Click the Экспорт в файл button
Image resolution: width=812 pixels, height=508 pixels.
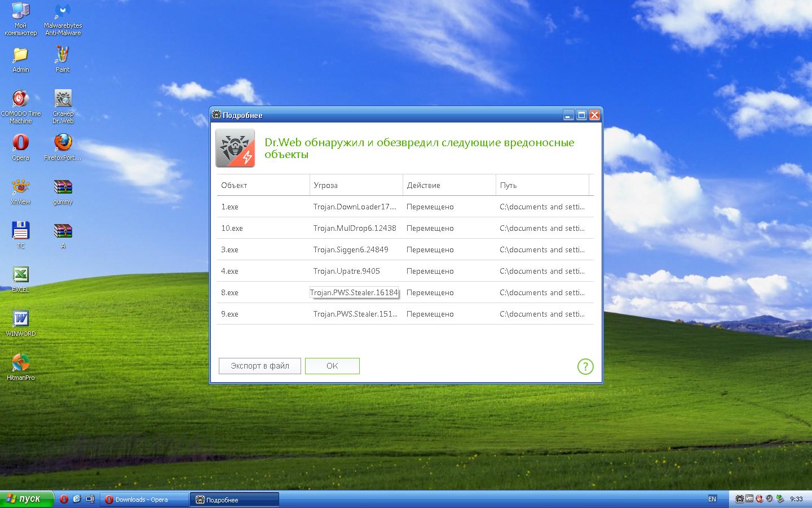[x=260, y=366]
